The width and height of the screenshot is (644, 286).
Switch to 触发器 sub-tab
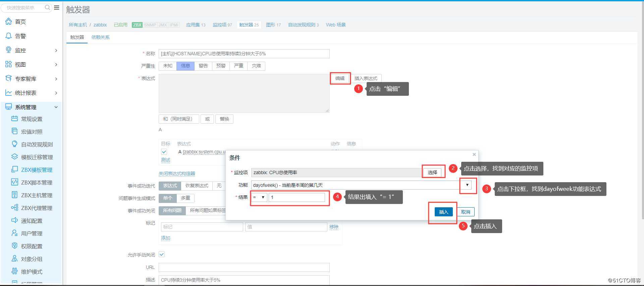(77, 37)
